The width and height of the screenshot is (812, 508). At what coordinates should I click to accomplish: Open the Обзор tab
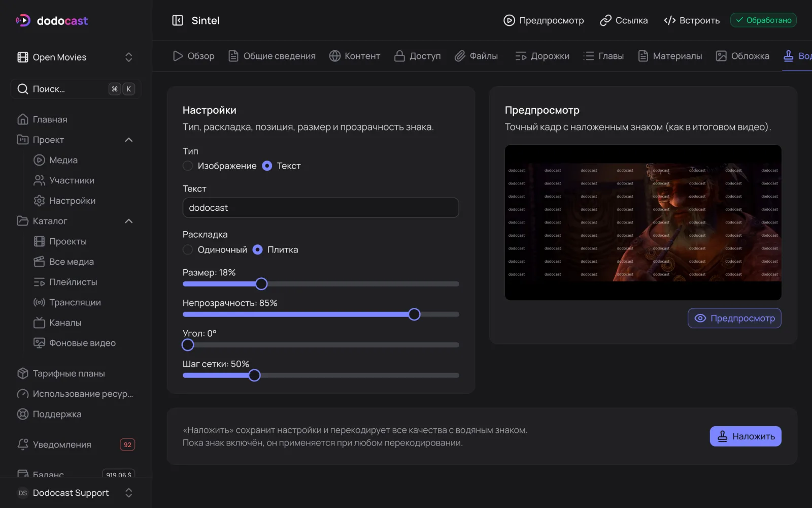click(193, 56)
